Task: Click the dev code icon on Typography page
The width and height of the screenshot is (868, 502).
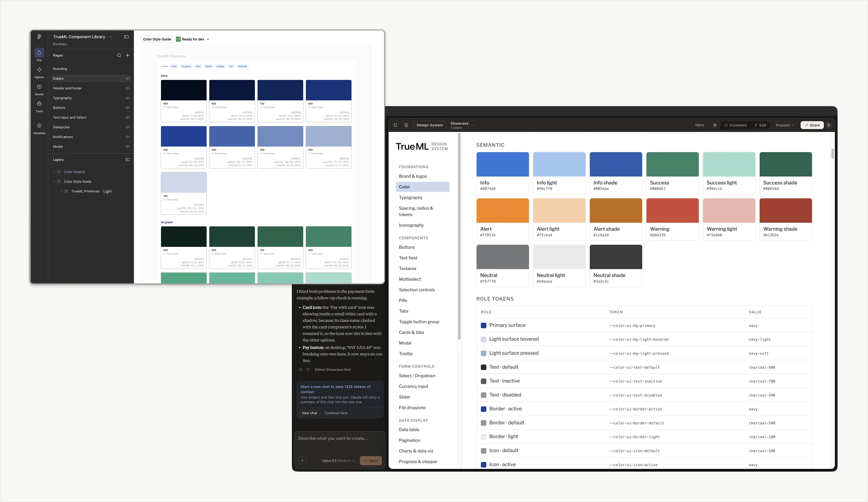Action: click(x=128, y=98)
